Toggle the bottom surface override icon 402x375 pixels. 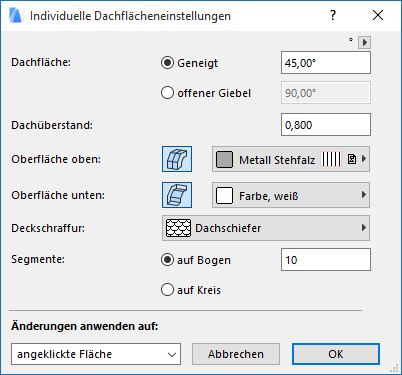pos(177,195)
